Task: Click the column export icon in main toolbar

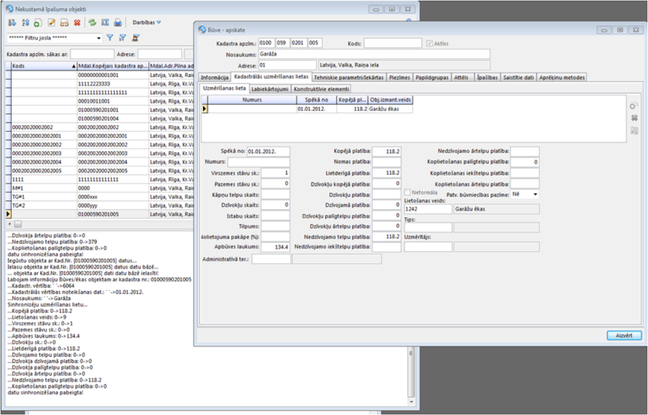Action: (x=12, y=23)
